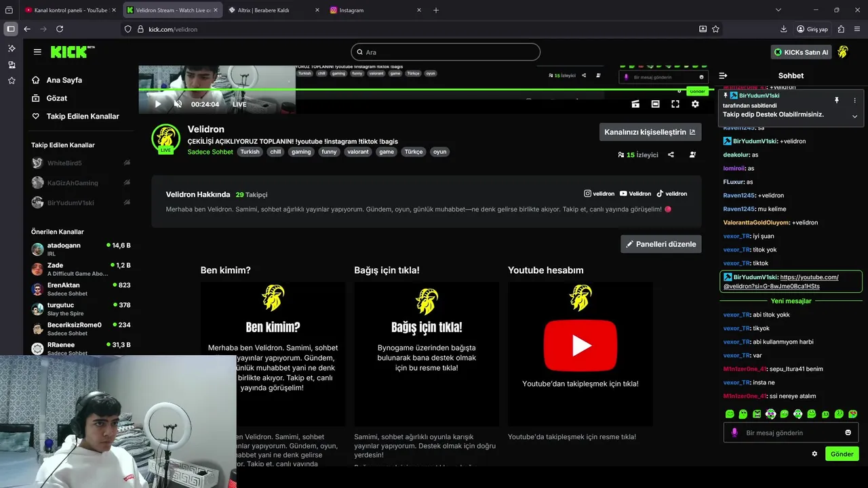Open the emoji picker in chat
This screenshot has width=868, height=488.
[848, 432]
